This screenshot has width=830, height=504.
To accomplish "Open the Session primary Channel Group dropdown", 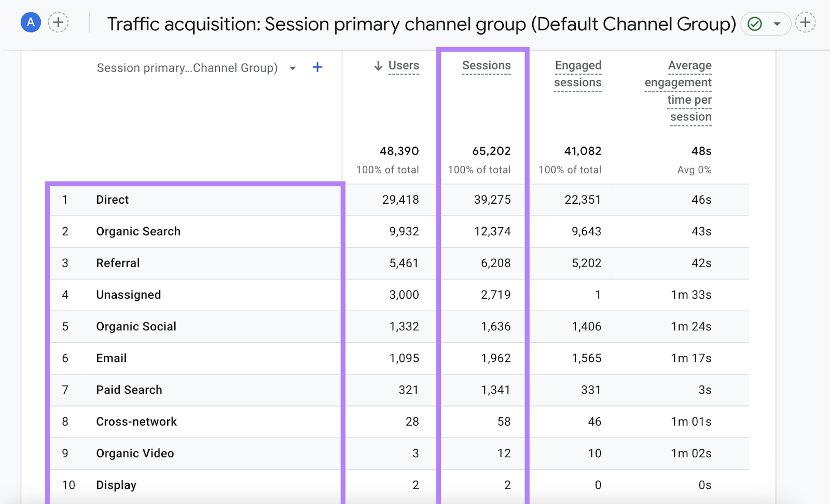I will coord(187,67).
